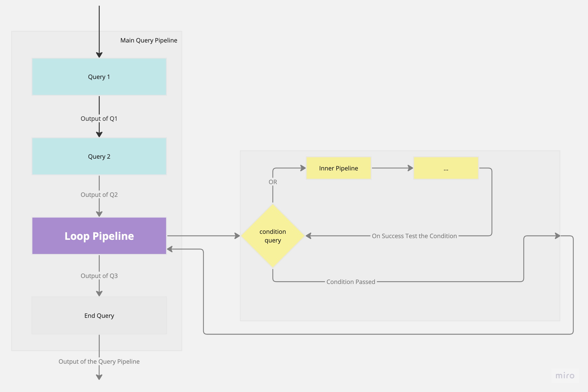Click the Output of Q1 label
This screenshot has width=588, height=392.
click(x=99, y=119)
